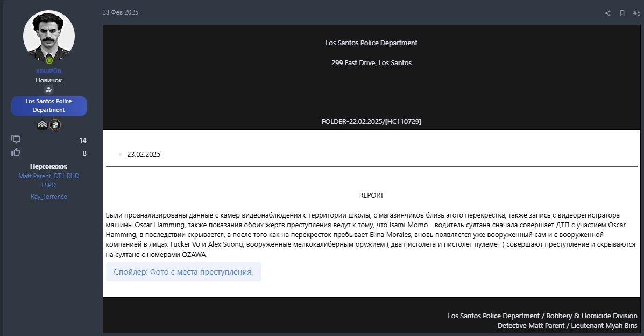
Task: Click the police shield badge icon
Action: pos(55,125)
